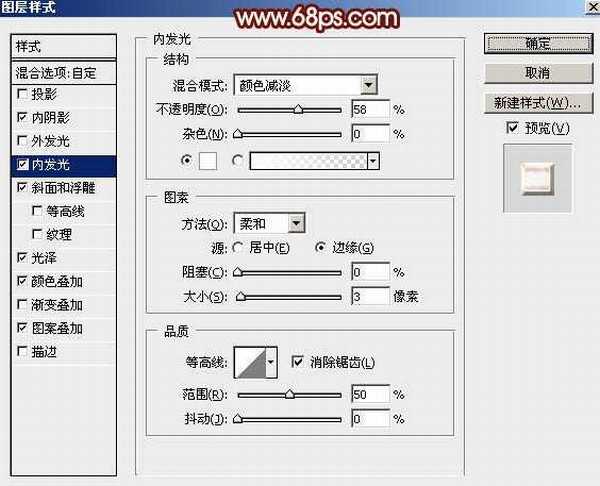Uncheck the 消除锯齿 anti-alias checkbox
Image resolution: width=600 pixels, height=486 pixels.
pos(296,362)
